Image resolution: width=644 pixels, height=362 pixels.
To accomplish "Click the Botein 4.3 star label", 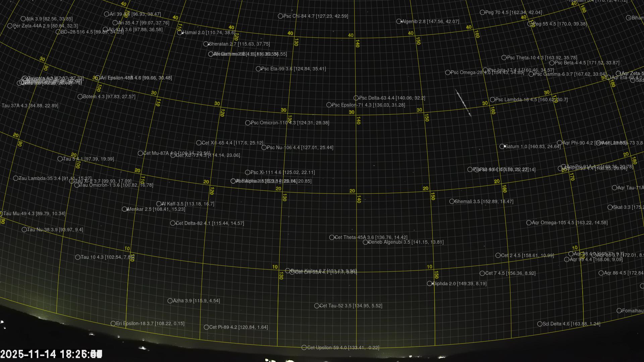I will 109,97.
